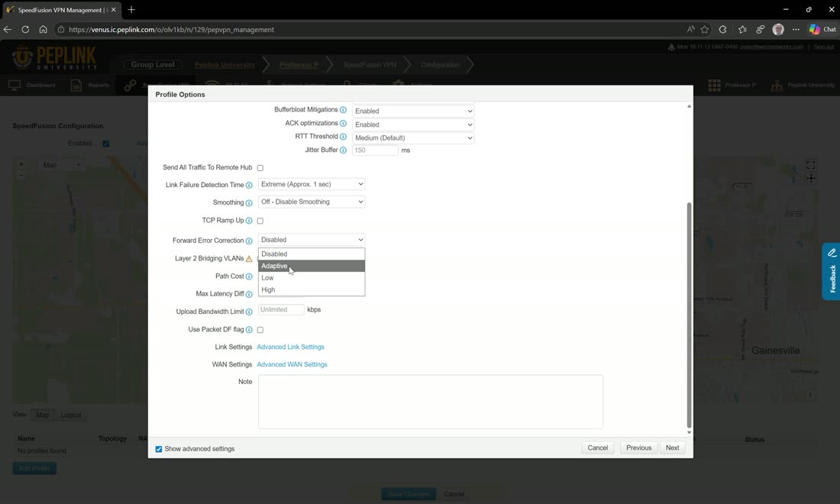
Task: Click info icon beside Forward Error Correction
Action: point(249,241)
